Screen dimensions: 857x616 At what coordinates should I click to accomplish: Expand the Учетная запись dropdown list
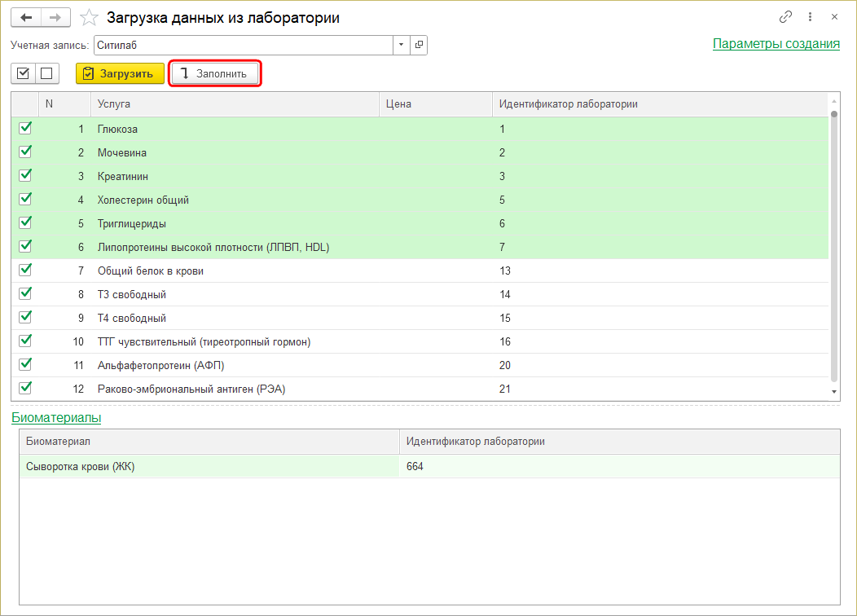402,45
